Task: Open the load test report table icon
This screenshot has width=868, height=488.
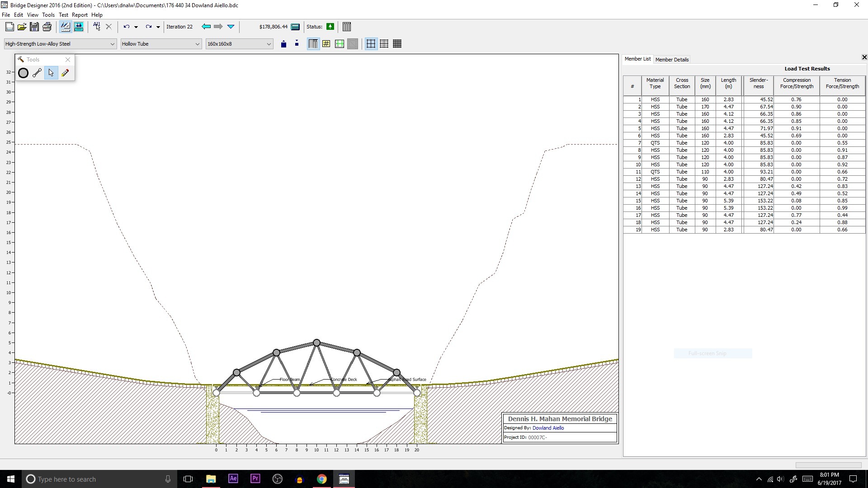Action: tap(347, 27)
